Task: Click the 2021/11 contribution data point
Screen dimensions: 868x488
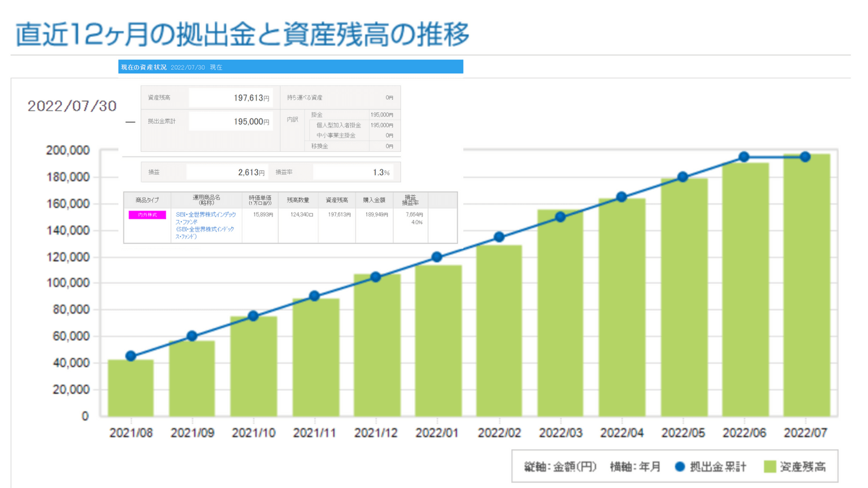Action: (314, 296)
